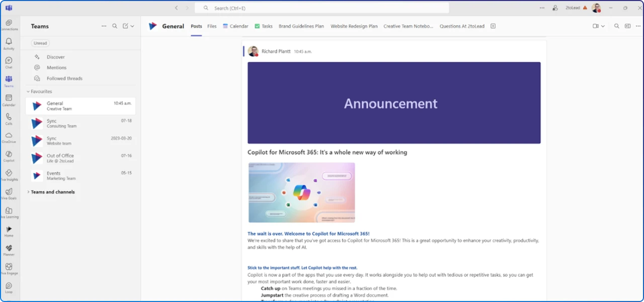Switch to the Files tab
Image resolution: width=644 pixels, height=302 pixels.
[212, 26]
